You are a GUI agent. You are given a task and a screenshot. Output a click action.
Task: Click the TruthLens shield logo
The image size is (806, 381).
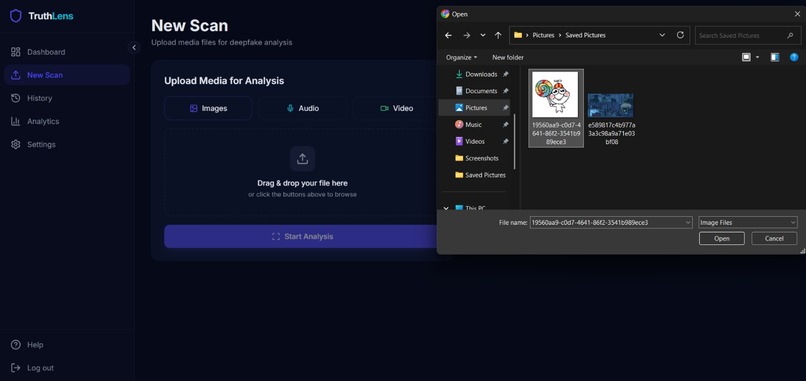click(x=16, y=16)
